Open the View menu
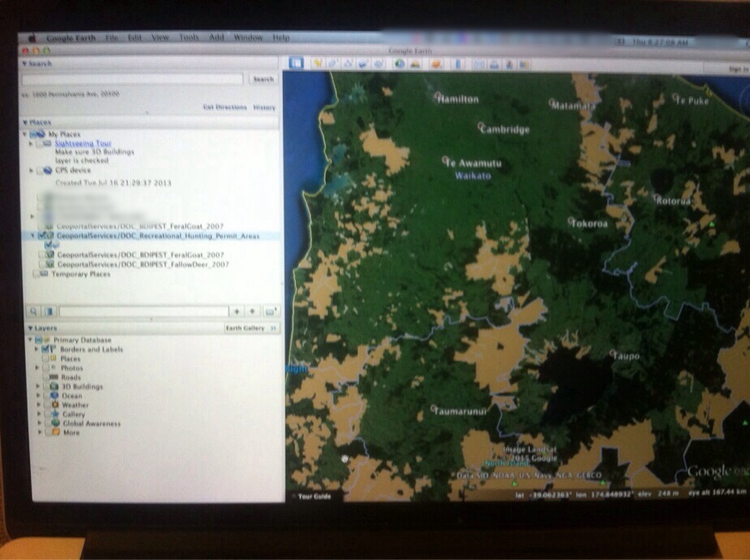This screenshot has height=560, width=750. coord(160,37)
